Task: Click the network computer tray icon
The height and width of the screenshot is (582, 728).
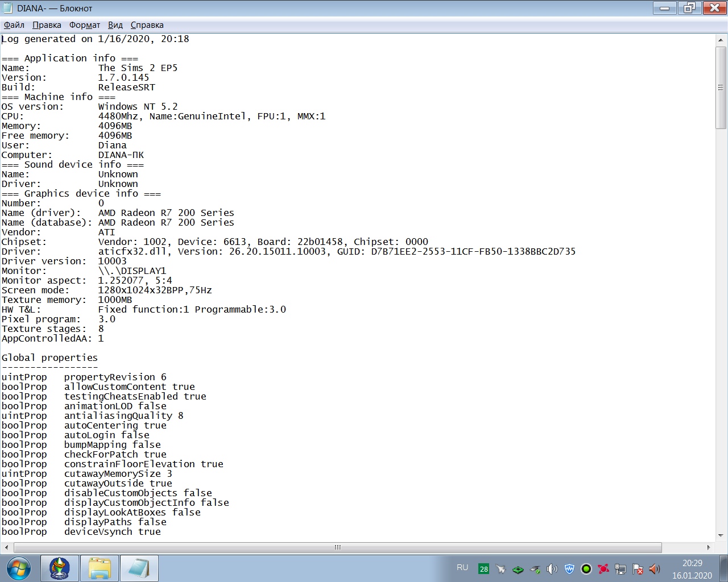Action: pos(621,569)
